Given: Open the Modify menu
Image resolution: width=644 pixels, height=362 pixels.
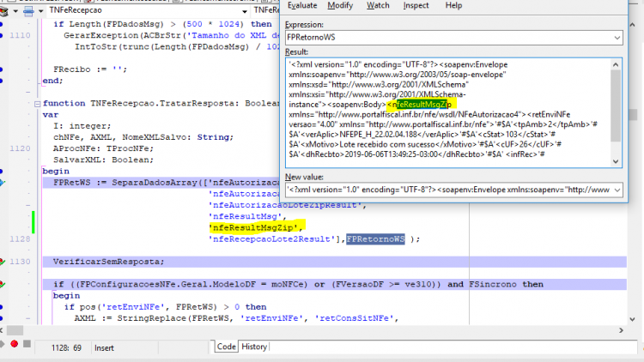Looking at the screenshot, I should tap(340, 5).
